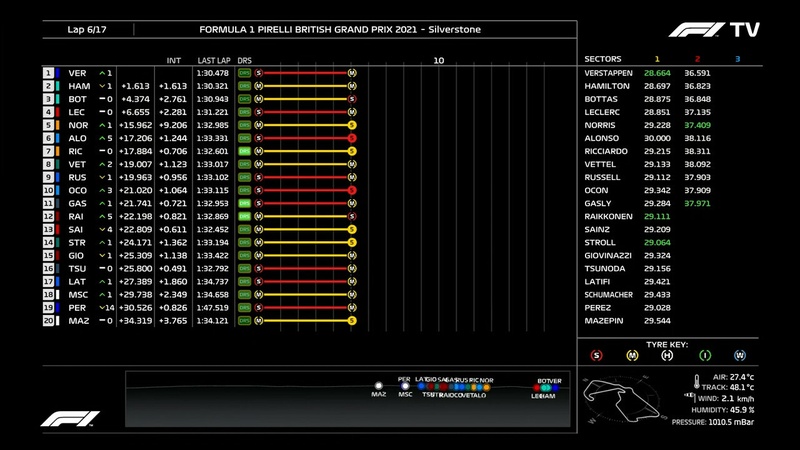Click the last lap time '1:30.321'
This screenshot has width=800, height=450.
[213, 86]
